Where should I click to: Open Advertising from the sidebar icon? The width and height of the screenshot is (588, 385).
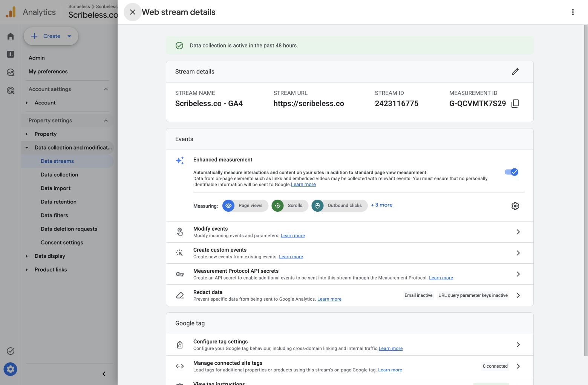pyautogui.click(x=11, y=90)
